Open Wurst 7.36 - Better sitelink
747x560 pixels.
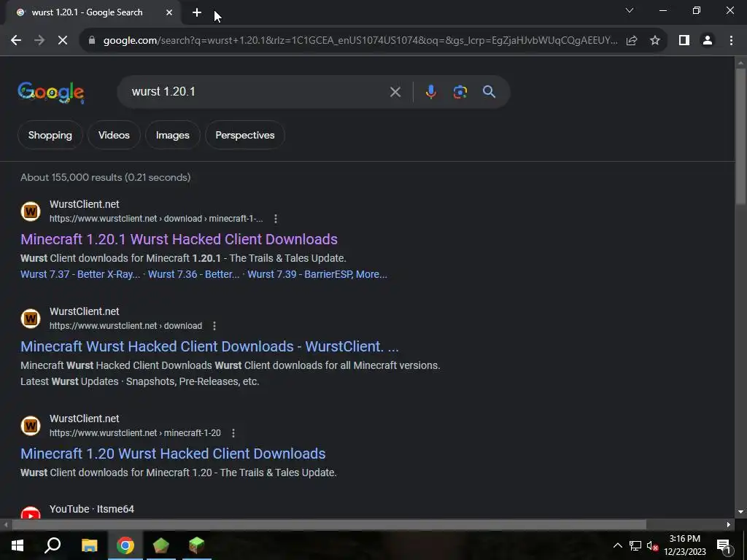pos(193,274)
